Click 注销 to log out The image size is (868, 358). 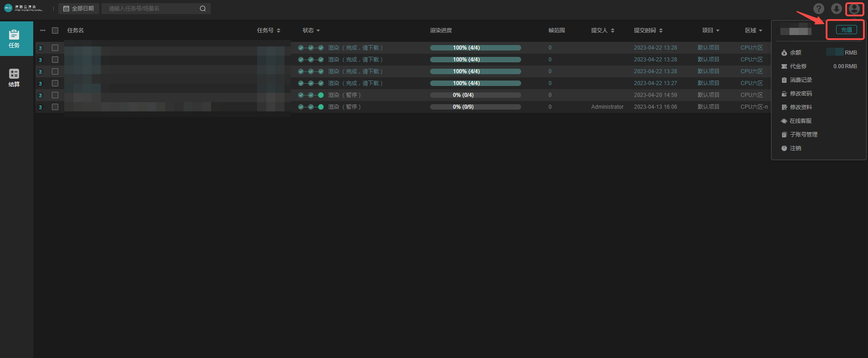pyautogui.click(x=795, y=148)
